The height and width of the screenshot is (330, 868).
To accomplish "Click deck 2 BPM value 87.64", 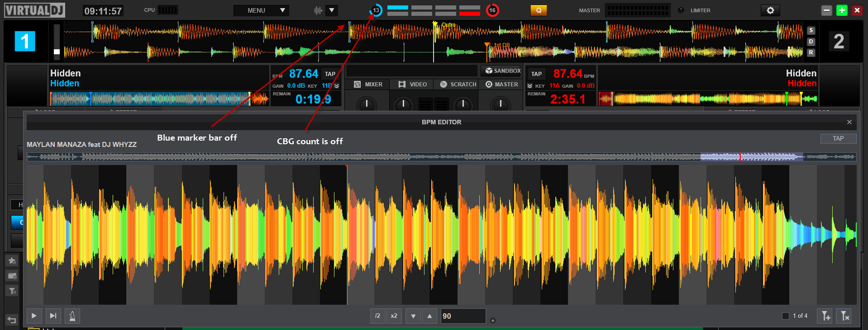I will [x=568, y=74].
